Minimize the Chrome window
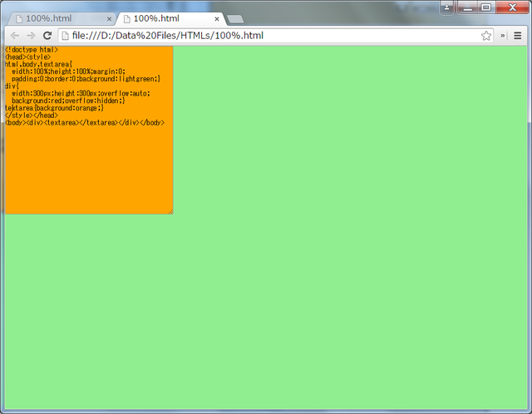532x414 pixels. pyautogui.click(x=468, y=7)
